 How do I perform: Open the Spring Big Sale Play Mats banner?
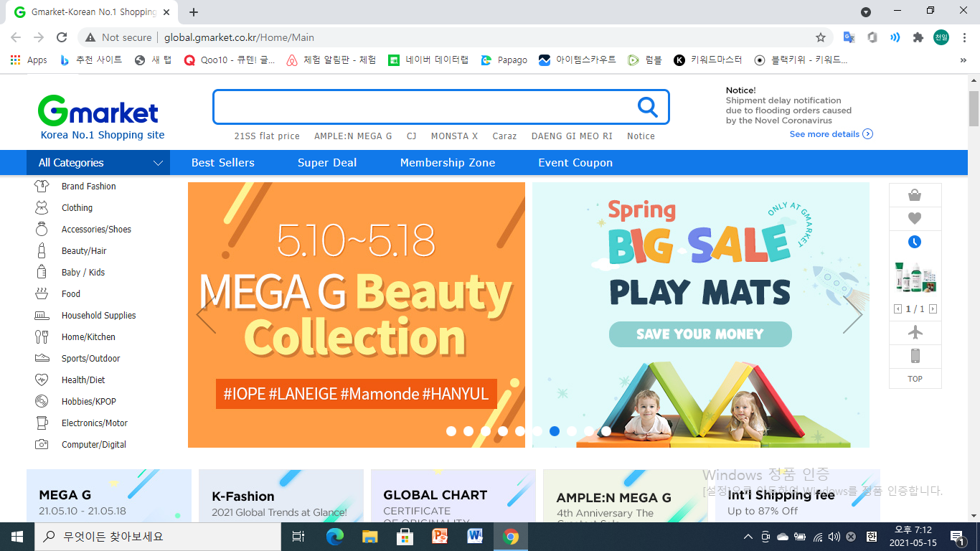click(700, 315)
